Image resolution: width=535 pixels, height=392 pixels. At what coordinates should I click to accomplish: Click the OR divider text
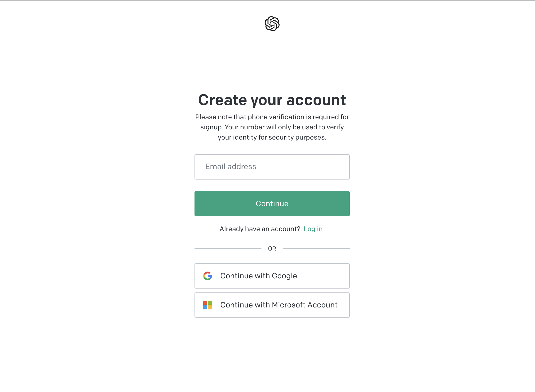272,248
